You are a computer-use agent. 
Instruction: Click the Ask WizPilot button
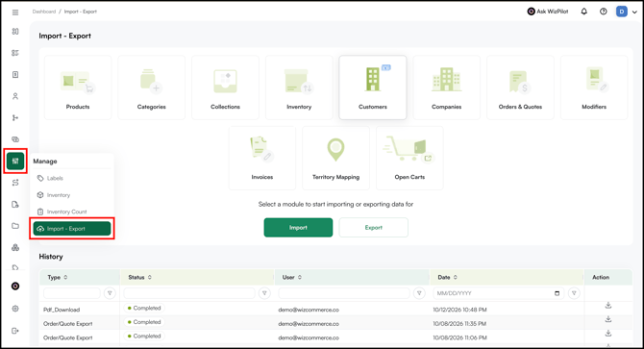click(x=548, y=12)
